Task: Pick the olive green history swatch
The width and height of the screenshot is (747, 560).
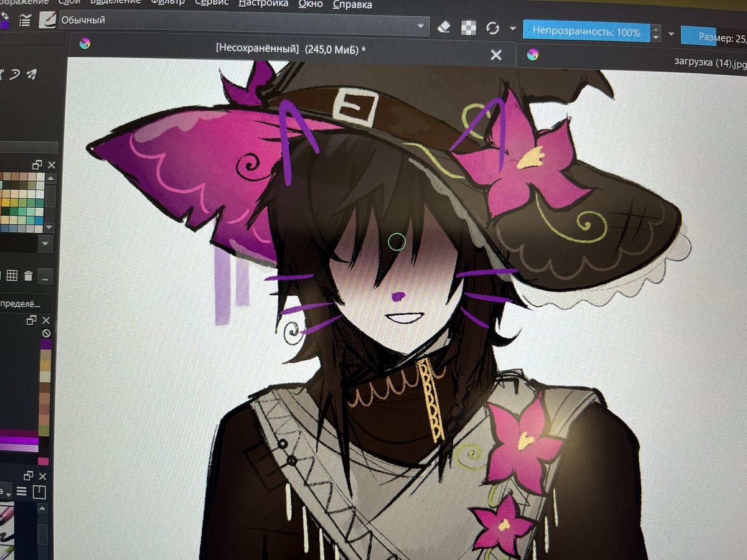Action: click(44, 431)
